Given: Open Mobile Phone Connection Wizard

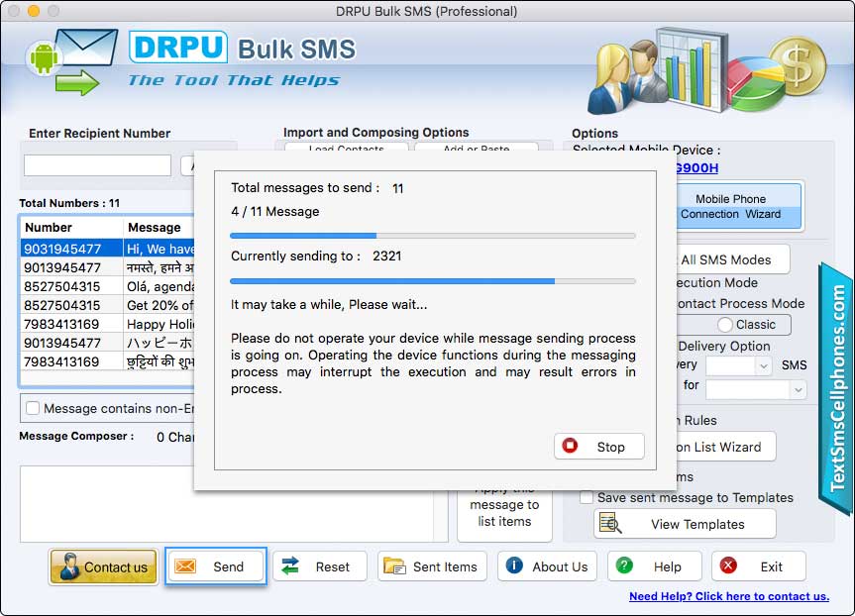Looking at the screenshot, I should 739,206.
